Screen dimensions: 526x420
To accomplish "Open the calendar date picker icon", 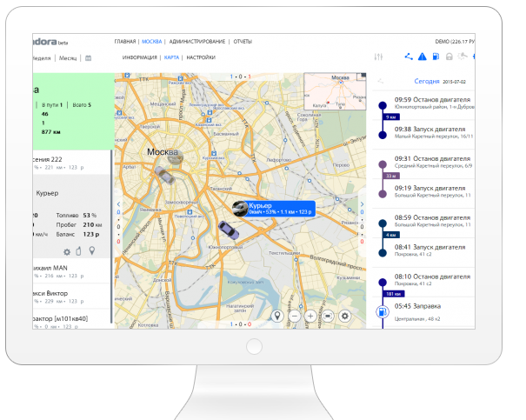I will point(88,58).
